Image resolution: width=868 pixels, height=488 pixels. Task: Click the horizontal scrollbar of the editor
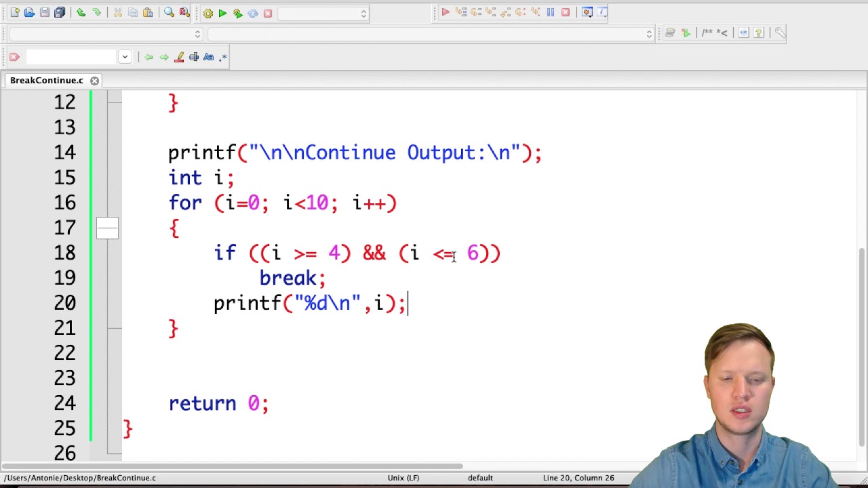click(233, 466)
